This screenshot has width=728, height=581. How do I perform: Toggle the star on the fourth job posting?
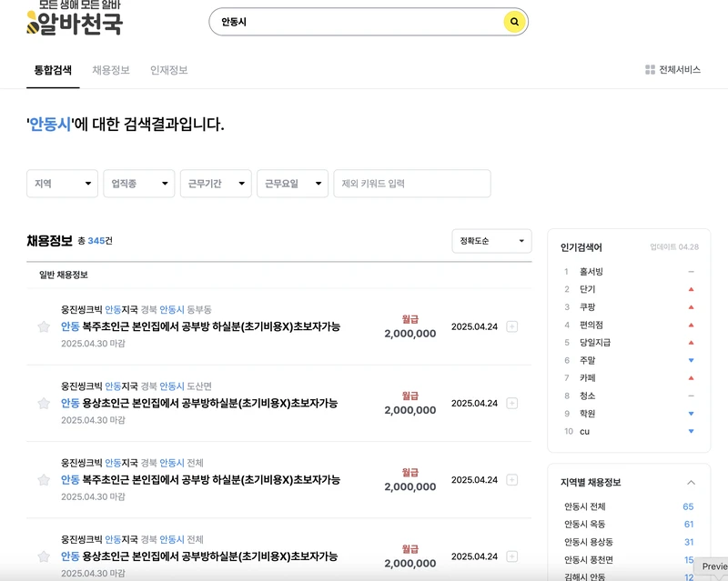pyautogui.click(x=44, y=556)
